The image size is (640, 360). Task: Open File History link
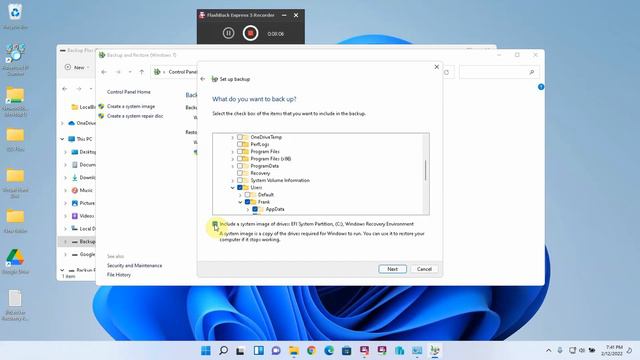119,275
